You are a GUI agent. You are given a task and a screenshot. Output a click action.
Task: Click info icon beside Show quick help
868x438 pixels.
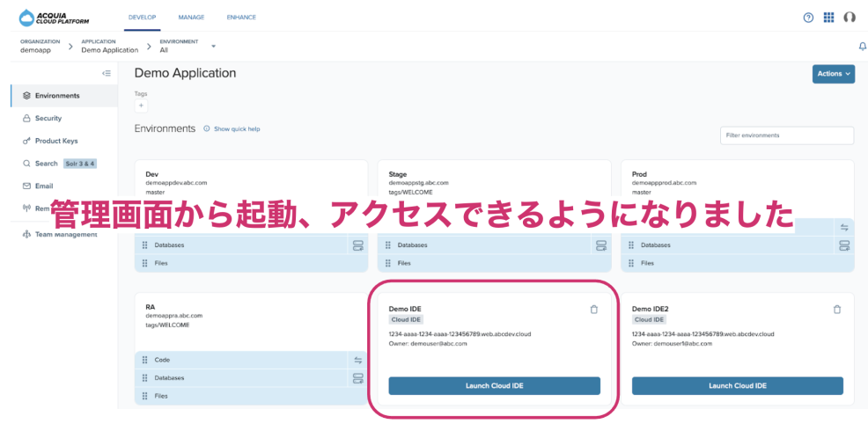pos(207,129)
